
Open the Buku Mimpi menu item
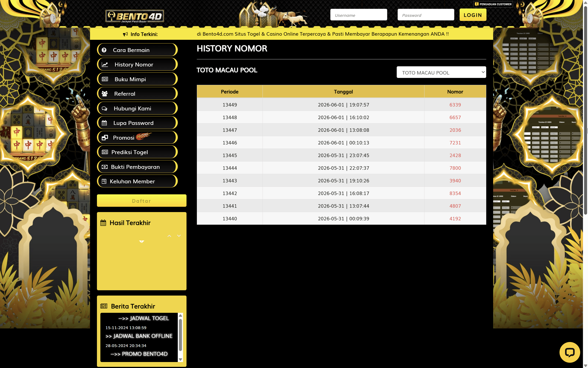137,79
